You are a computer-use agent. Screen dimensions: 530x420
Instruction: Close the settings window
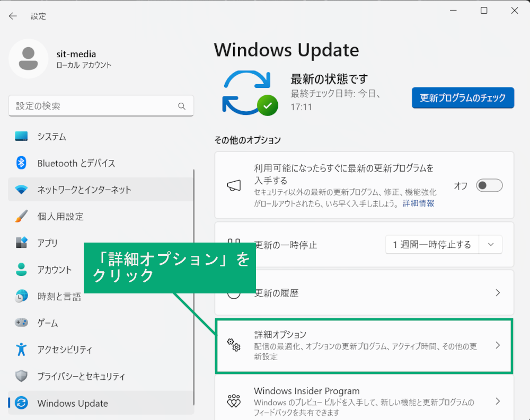tap(515, 11)
